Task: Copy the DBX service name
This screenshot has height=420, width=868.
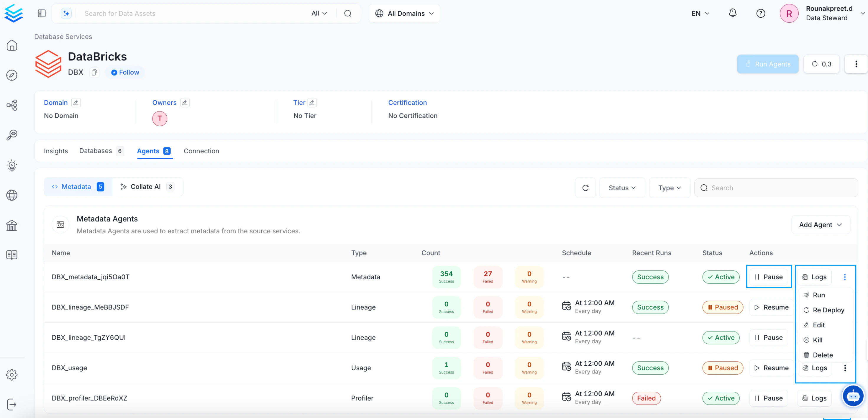Action: 94,73
